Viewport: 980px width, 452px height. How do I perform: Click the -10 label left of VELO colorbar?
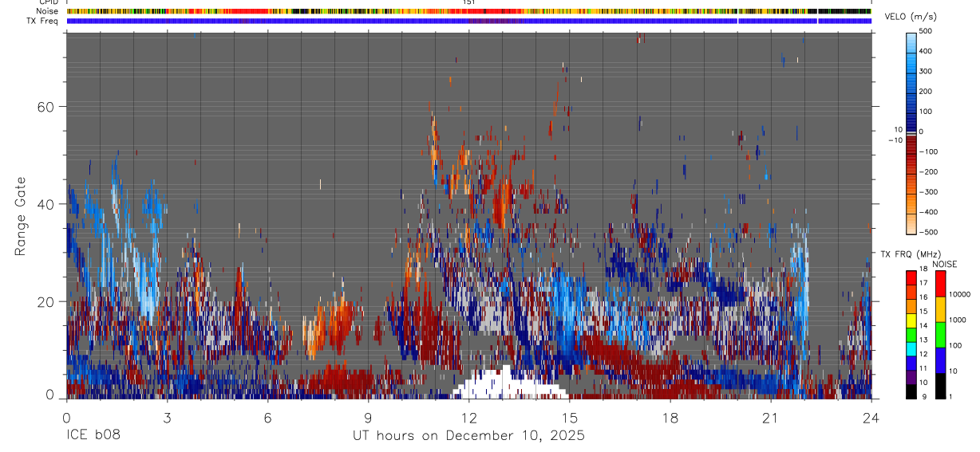pos(895,140)
